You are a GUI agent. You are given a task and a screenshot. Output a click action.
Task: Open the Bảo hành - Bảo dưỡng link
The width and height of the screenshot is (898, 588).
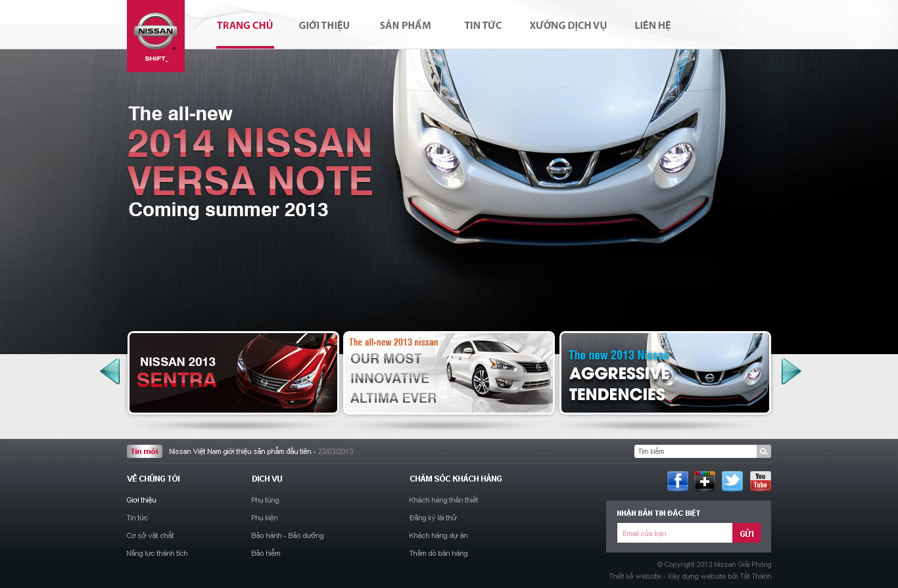point(287,535)
